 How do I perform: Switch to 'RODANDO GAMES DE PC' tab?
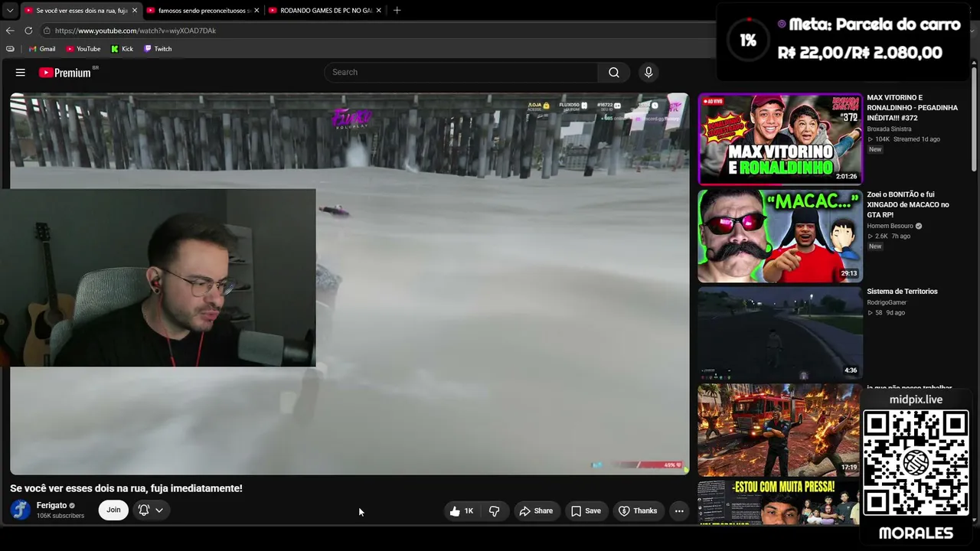click(x=325, y=11)
